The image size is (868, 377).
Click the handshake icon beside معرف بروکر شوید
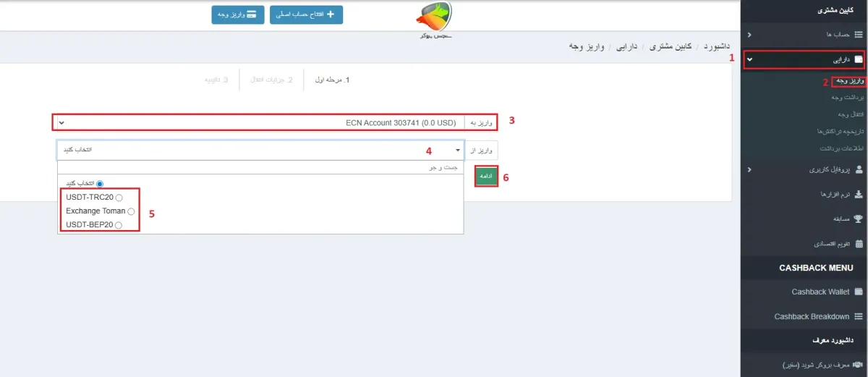(x=859, y=365)
